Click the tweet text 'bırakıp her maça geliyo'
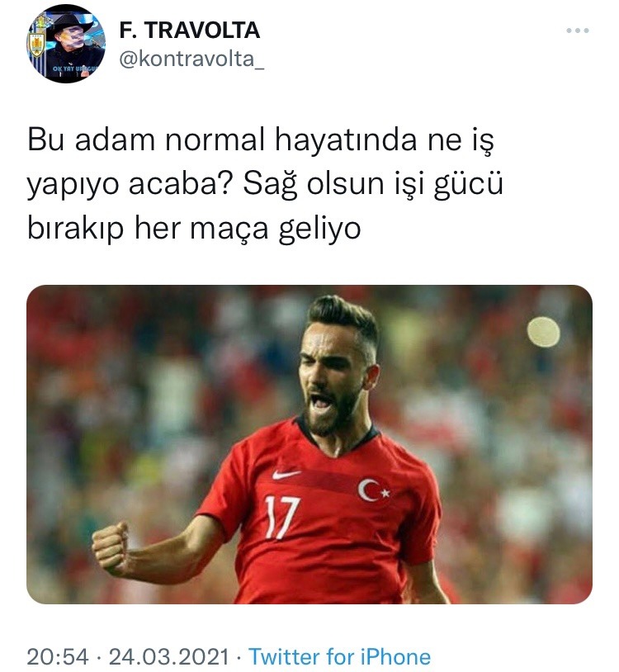Viewport: 619px width, 672px height. tap(194, 230)
